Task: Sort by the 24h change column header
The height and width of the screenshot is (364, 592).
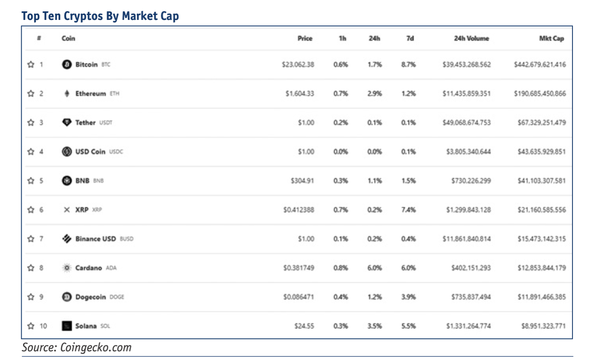Action: click(x=374, y=39)
